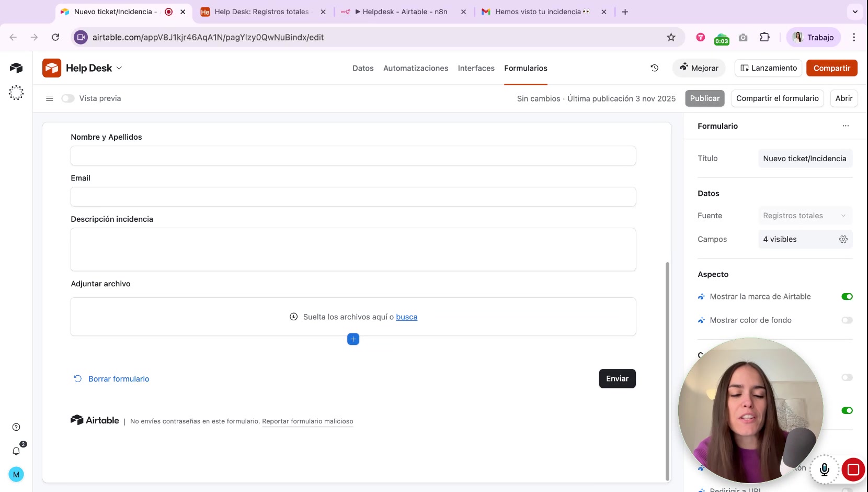Viewport: 868px width, 492px height.
Task: Expand the Help Desk base name dropdown
Action: [119, 68]
